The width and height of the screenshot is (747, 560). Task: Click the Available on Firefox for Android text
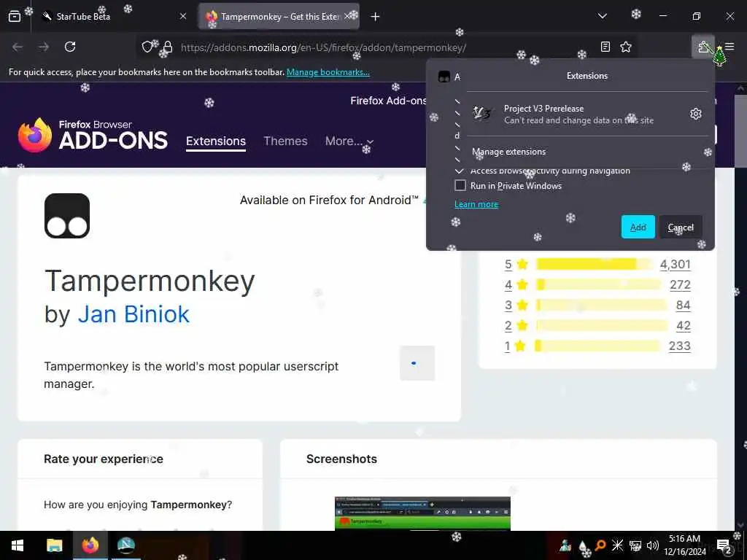[x=329, y=200]
